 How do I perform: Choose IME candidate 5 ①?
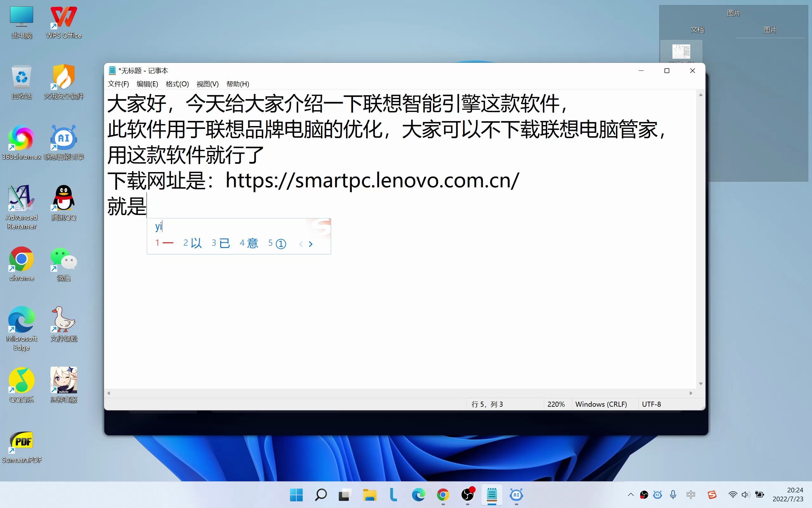tap(277, 243)
